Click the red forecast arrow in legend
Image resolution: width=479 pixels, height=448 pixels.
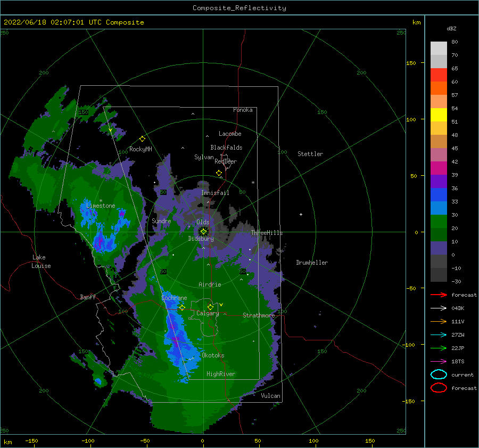[439, 295]
